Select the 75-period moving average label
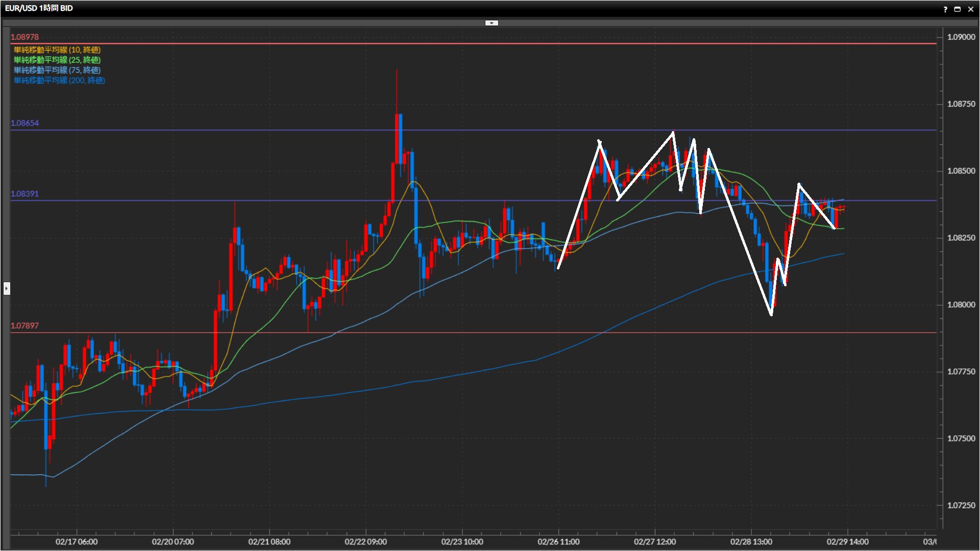This screenshot has width=980, height=551. (57, 70)
